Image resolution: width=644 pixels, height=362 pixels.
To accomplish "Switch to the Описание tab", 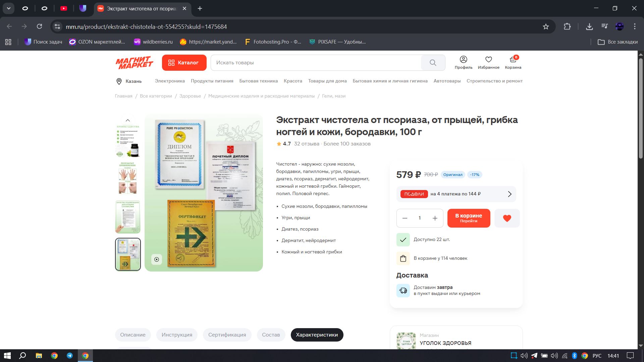I will pos(133,335).
